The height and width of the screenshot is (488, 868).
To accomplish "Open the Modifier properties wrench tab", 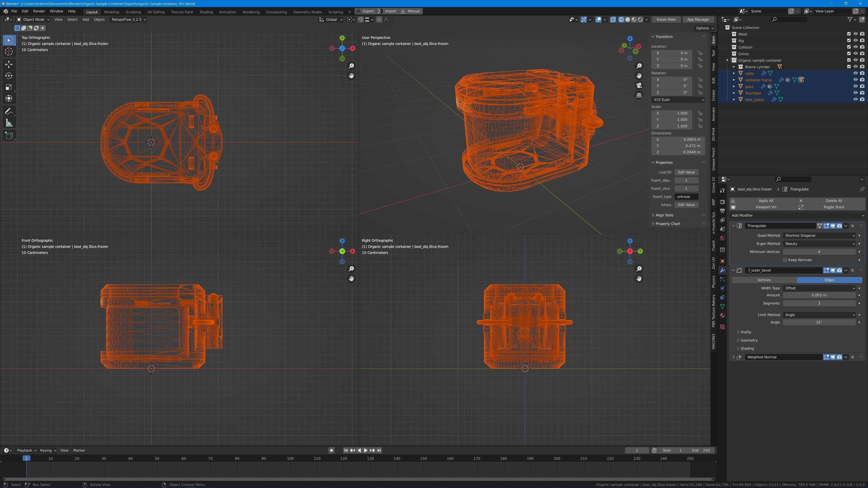I will (x=722, y=270).
